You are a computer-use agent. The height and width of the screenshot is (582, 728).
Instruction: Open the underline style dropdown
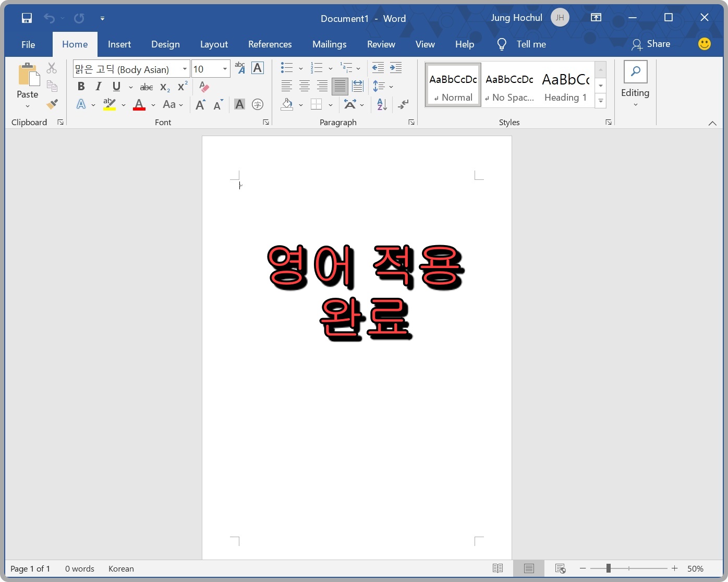pos(131,87)
